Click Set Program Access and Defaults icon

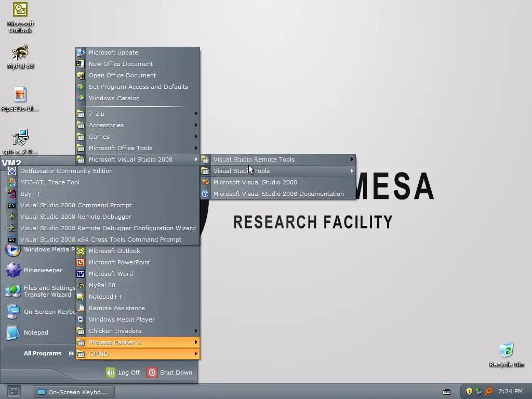81,87
